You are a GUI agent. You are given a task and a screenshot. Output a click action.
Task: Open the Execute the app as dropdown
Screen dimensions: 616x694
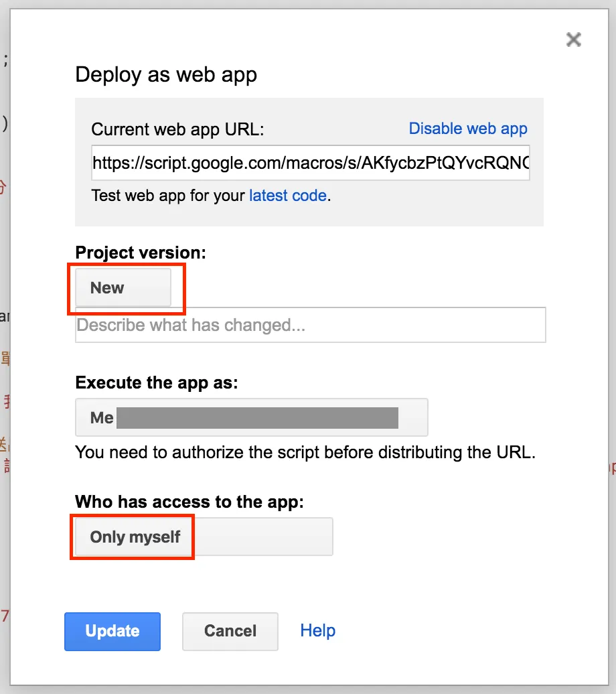[x=251, y=417]
